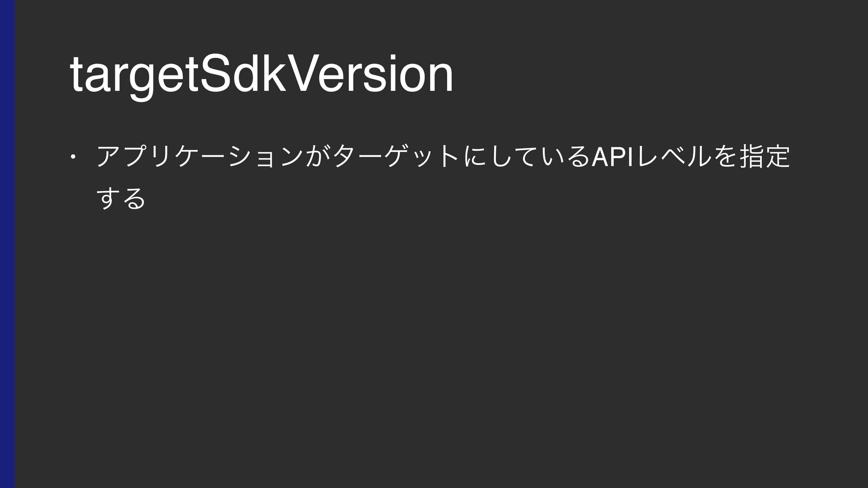Click the particle を before 指定
Viewport: 868px width, 488px height.
tap(722, 157)
